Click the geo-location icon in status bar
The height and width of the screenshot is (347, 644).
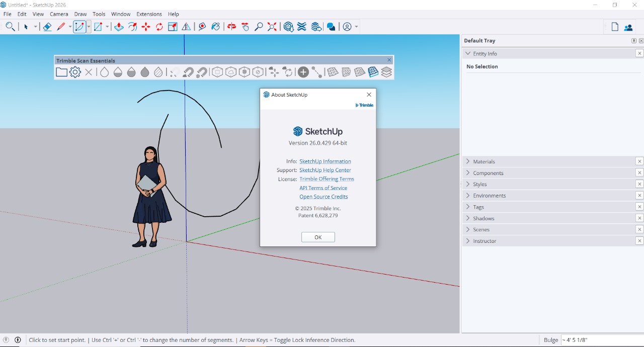pyautogui.click(x=6, y=340)
